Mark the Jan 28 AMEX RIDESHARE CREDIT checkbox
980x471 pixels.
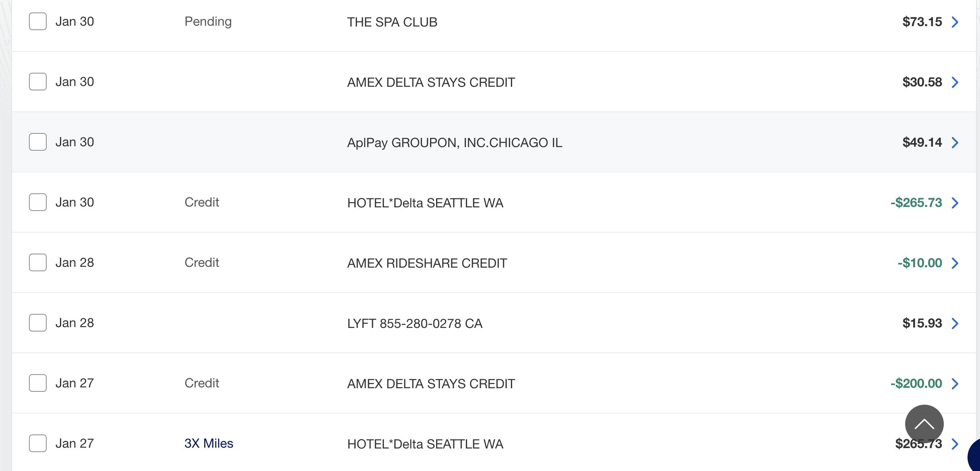tap(38, 262)
